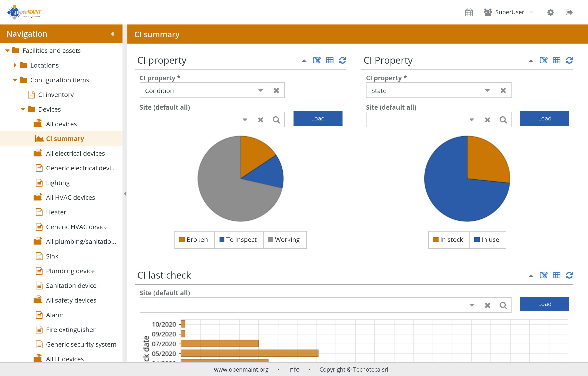Refresh the CI last check chart

[569, 275]
